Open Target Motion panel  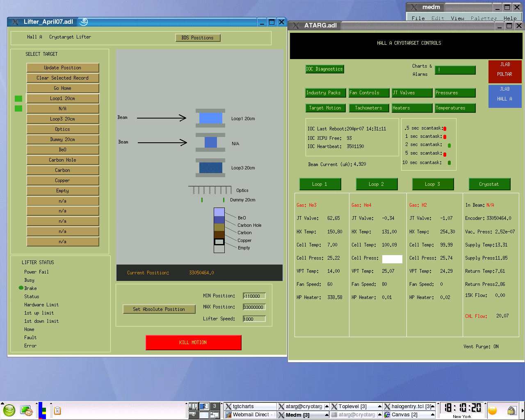pyautogui.click(x=325, y=108)
